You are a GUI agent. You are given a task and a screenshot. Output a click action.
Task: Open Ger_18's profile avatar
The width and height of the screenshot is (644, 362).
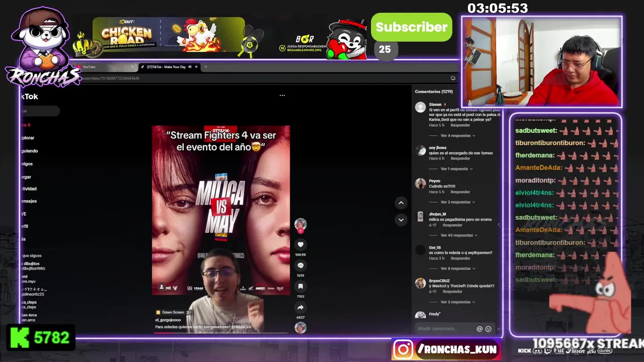pyautogui.click(x=420, y=250)
